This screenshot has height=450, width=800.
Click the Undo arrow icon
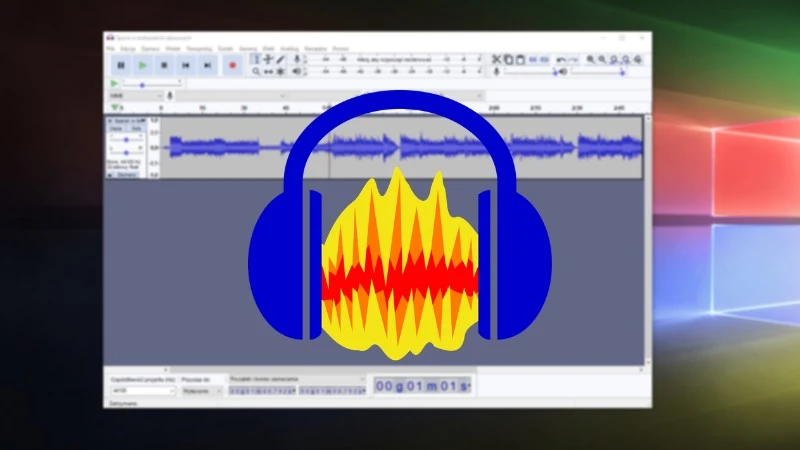561,60
